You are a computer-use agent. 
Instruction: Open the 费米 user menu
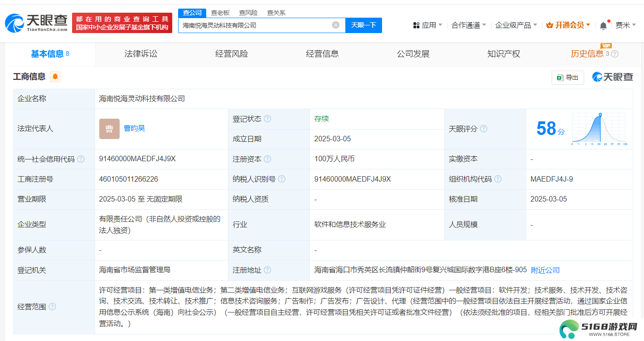626,25
